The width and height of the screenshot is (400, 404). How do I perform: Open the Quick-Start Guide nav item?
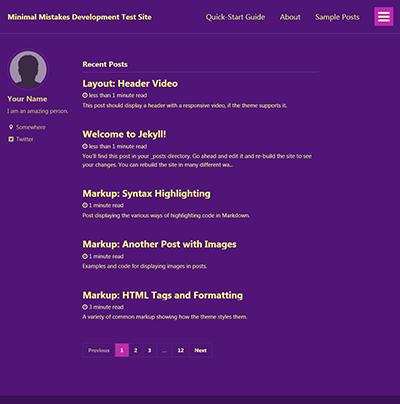pos(235,17)
